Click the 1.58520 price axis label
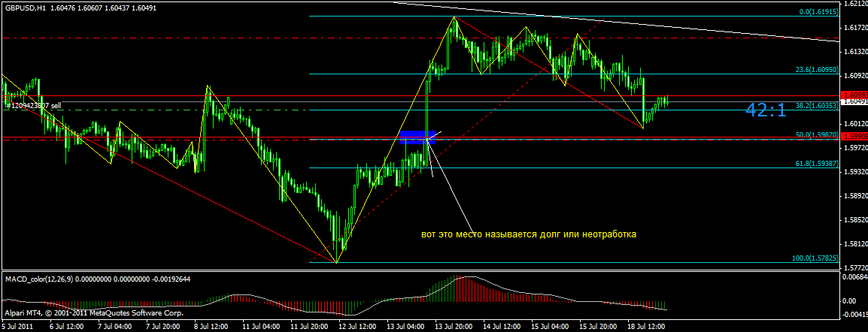This screenshot has width=868, height=332. click(855, 220)
